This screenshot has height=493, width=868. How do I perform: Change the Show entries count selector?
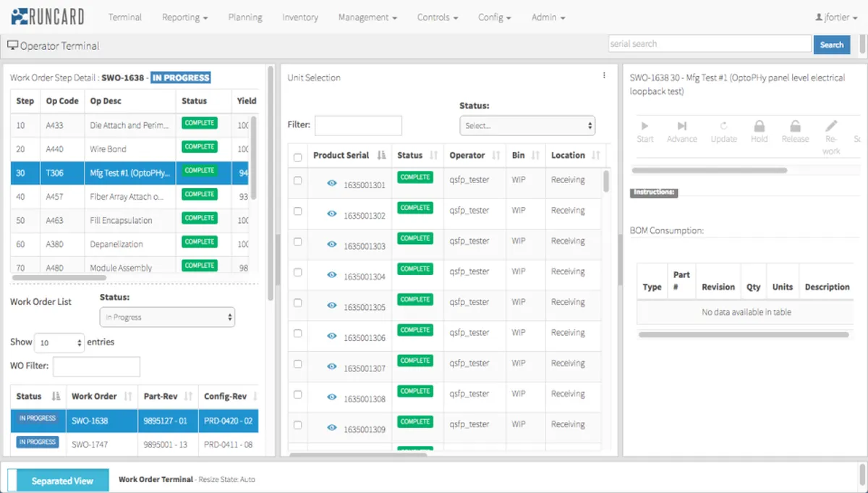click(60, 342)
